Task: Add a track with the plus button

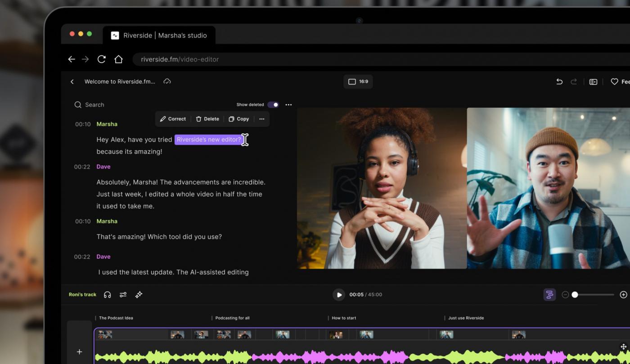Action: [x=79, y=352]
